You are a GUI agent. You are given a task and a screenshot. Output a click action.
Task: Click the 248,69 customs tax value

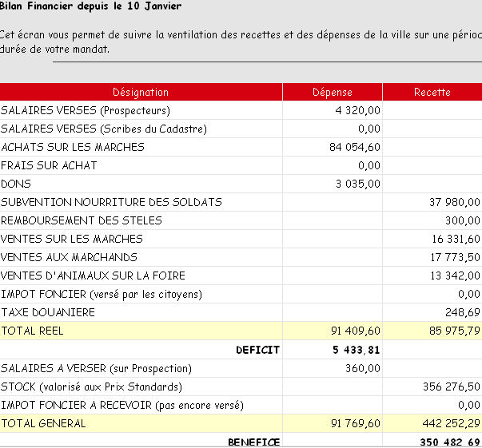pyautogui.click(x=463, y=312)
